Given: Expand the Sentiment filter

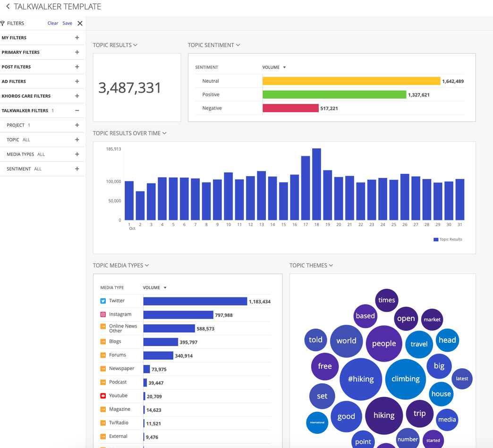Looking at the screenshot, I should tap(77, 169).
